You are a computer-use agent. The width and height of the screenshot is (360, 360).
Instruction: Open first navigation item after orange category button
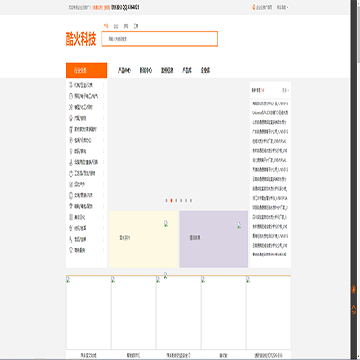pyautogui.click(x=124, y=70)
